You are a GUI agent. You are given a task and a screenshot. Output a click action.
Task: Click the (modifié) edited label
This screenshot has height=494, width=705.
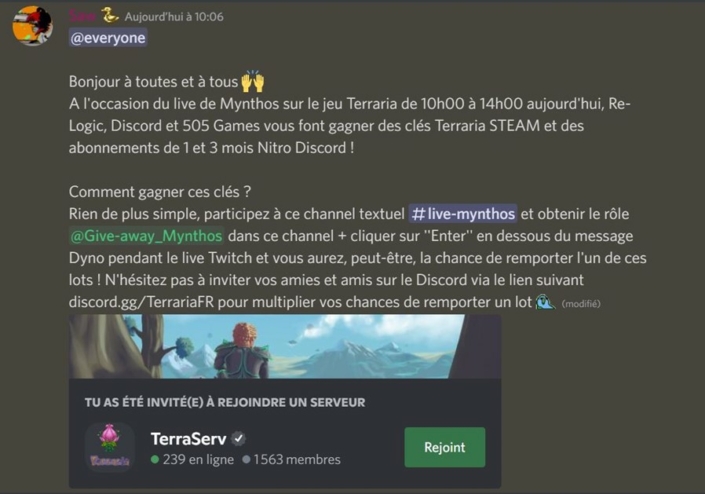point(581,304)
